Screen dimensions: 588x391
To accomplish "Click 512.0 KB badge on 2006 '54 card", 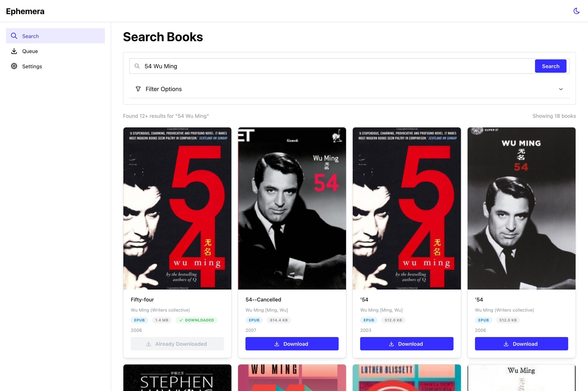I will 508,320.
